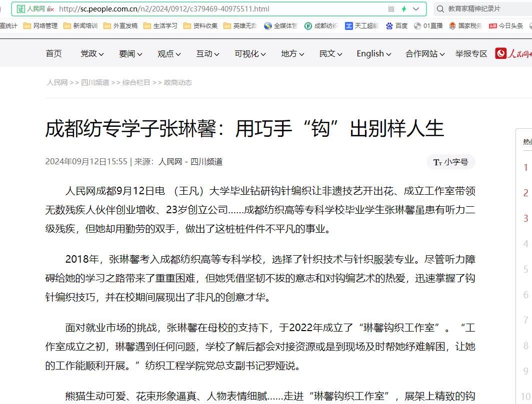This screenshot has height=404, width=532.
Task: Click the site certificate icon in address bar
Action: pyautogui.click(x=21, y=9)
